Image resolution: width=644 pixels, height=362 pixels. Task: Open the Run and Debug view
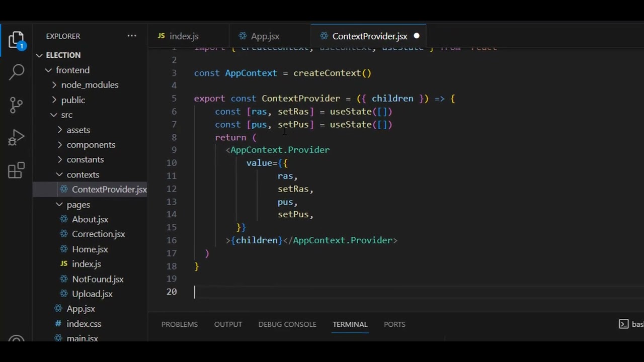coord(16,137)
